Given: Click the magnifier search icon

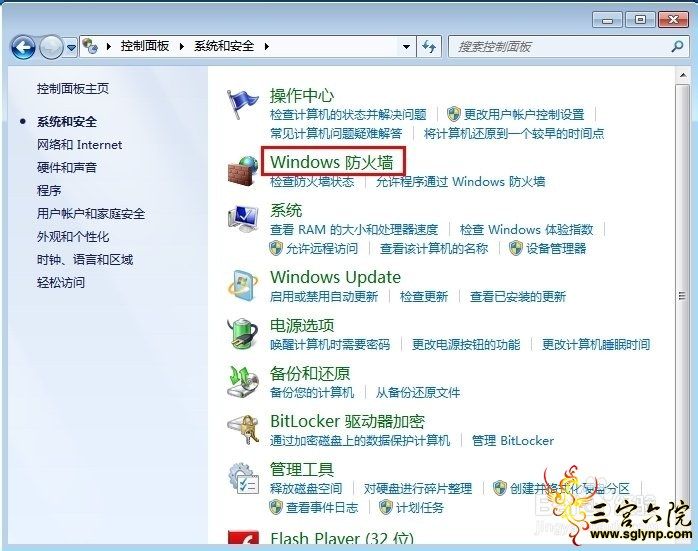Looking at the screenshot, I should pos(677,47).
